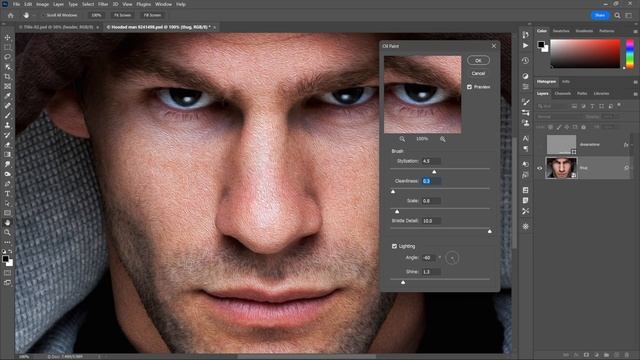Enable lock transparent pixels in Layers

click(550, 127)
